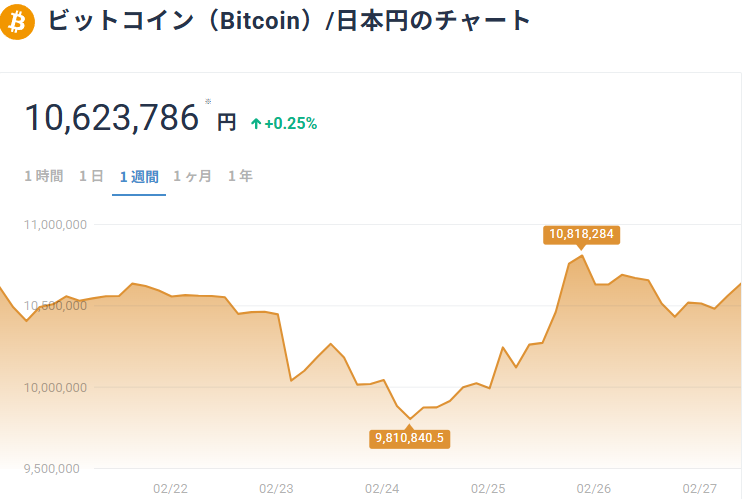Click the current price 10,623,786
This screenshot has height=499, width=745.
[112, 119]
